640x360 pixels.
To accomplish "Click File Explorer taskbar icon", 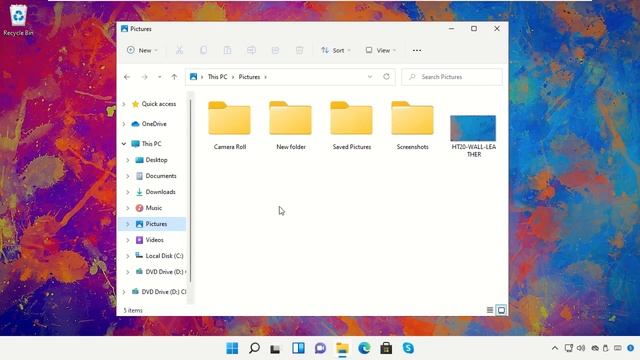I will pyautogui.click(x=342, y=348).
